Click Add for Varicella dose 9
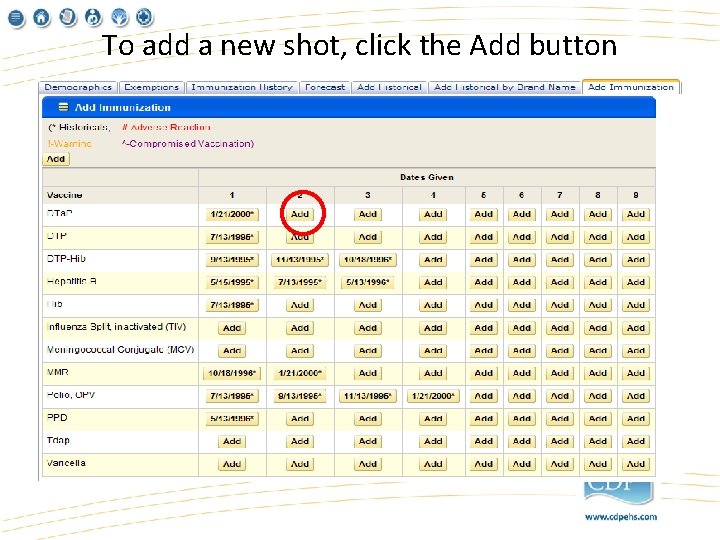 pos(636,464)
